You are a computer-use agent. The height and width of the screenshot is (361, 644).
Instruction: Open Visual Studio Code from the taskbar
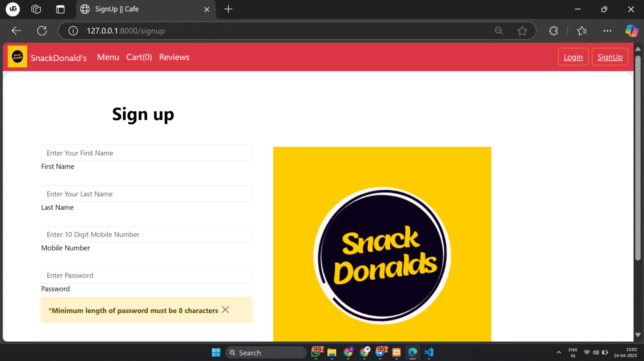pyautogui.click(x=428, y=352)
